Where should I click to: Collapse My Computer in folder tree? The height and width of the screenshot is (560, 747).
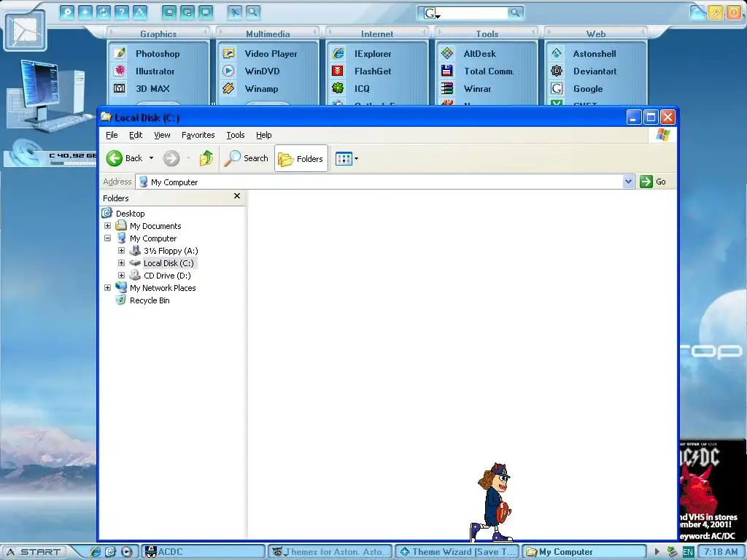(x=108, y=238)
